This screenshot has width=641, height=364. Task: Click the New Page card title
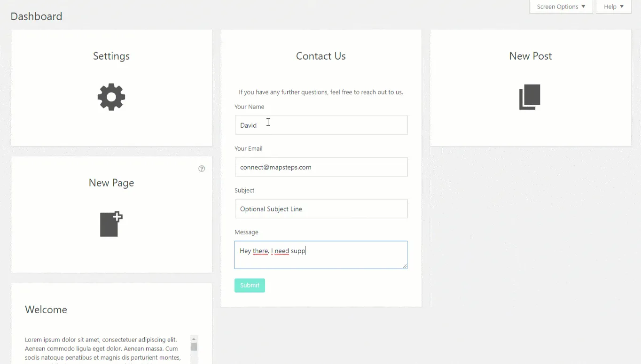point(111,183)
